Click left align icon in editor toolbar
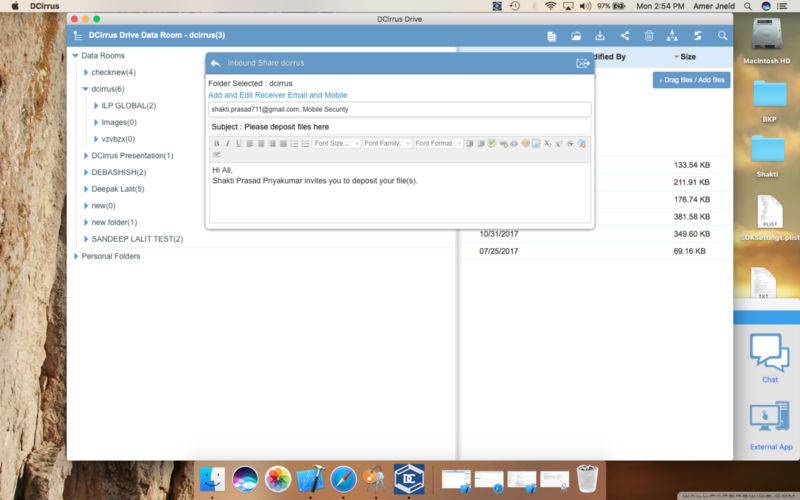The width and height of the screenshot is (800, 500). coord(250,143)
